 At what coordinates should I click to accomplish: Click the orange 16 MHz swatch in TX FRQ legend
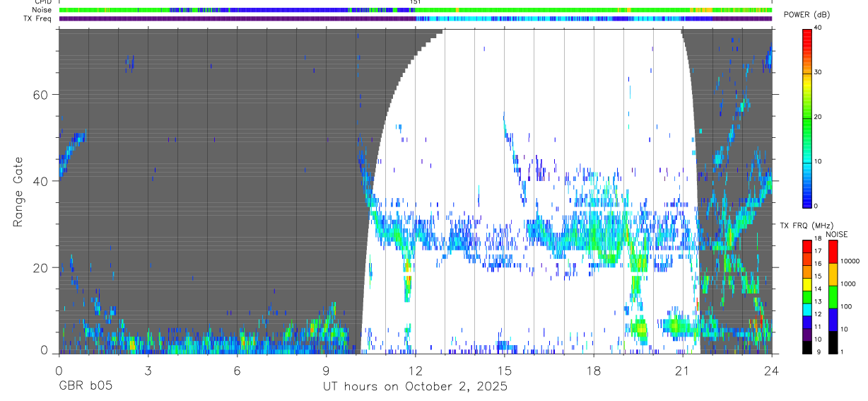pos(807,272)
